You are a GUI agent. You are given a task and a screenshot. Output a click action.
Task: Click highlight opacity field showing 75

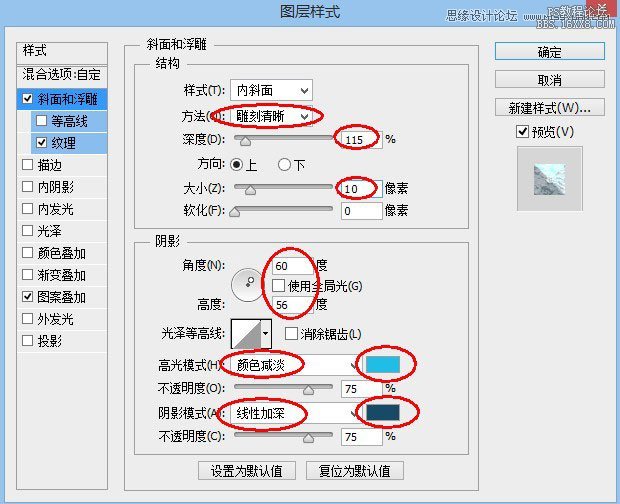pyautogui.click(x=362, y=389)
